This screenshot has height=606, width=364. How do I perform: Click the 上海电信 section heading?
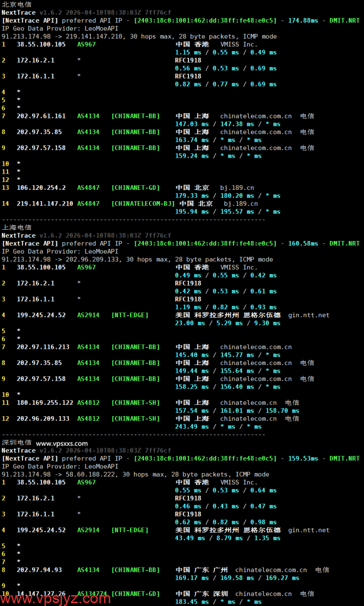coord(17,227)
